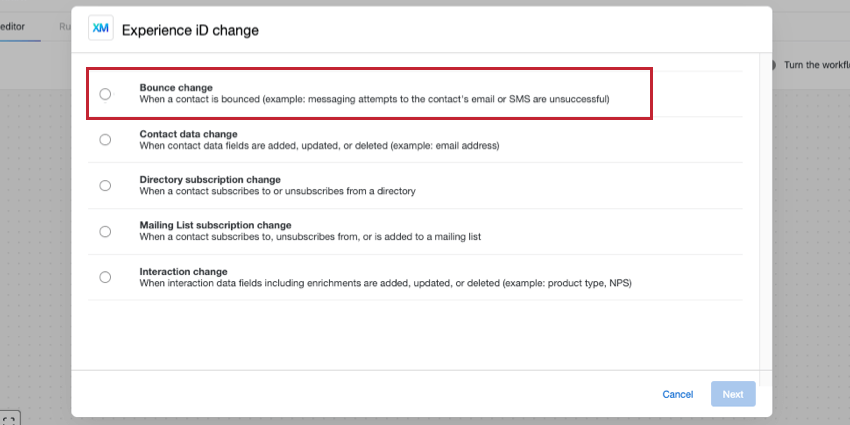This screenshot has height=425, width=850.
Task: Click the Contact data change title text
Action: click(188, 134)
